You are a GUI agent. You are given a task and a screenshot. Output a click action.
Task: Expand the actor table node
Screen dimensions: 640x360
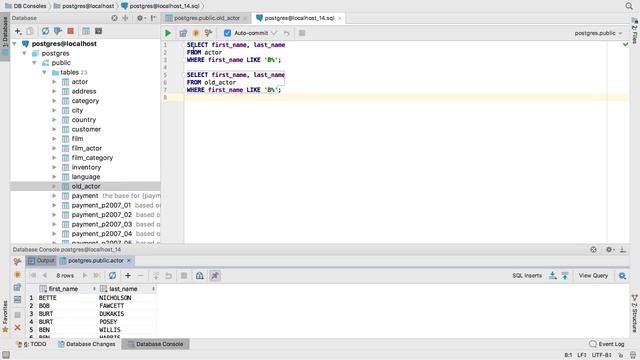tap(54, 82)
